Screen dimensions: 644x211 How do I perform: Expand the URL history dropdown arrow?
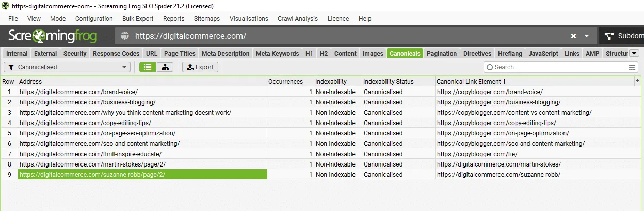pos(587,36)
